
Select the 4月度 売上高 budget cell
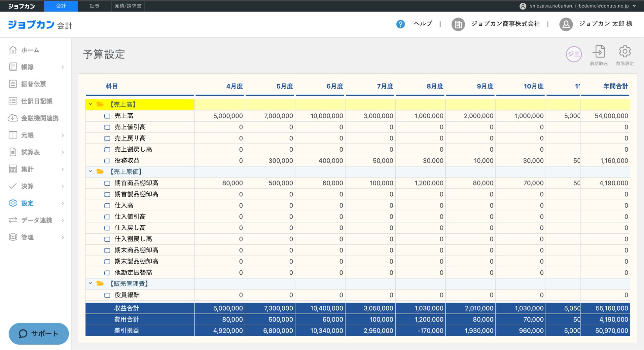[220, 116]
